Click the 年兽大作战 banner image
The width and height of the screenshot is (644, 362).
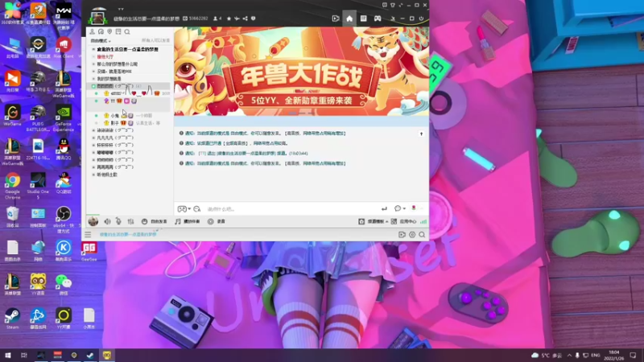[x=301, y=72]
